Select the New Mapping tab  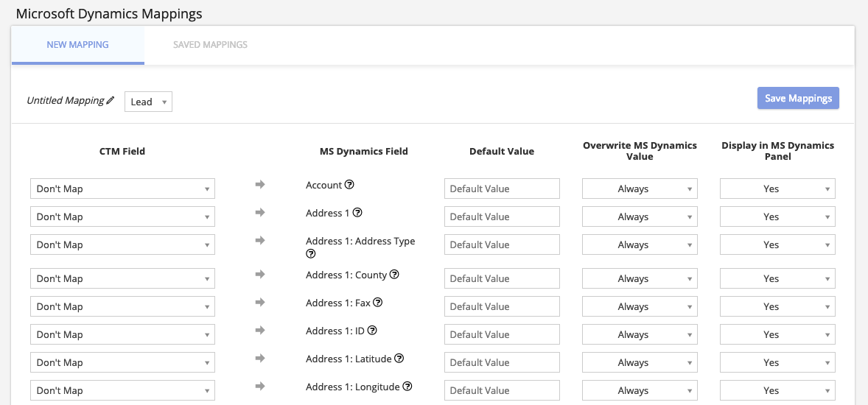coord(77,45)
